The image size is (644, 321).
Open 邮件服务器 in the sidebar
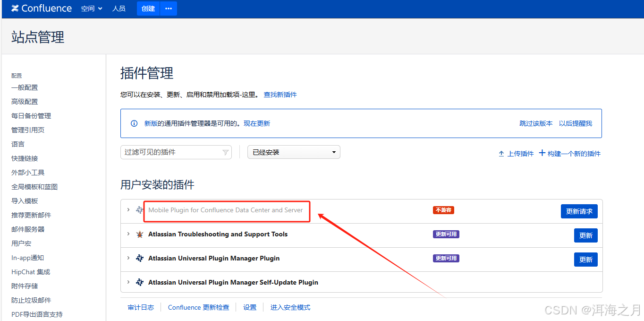(x=28, y=229)
